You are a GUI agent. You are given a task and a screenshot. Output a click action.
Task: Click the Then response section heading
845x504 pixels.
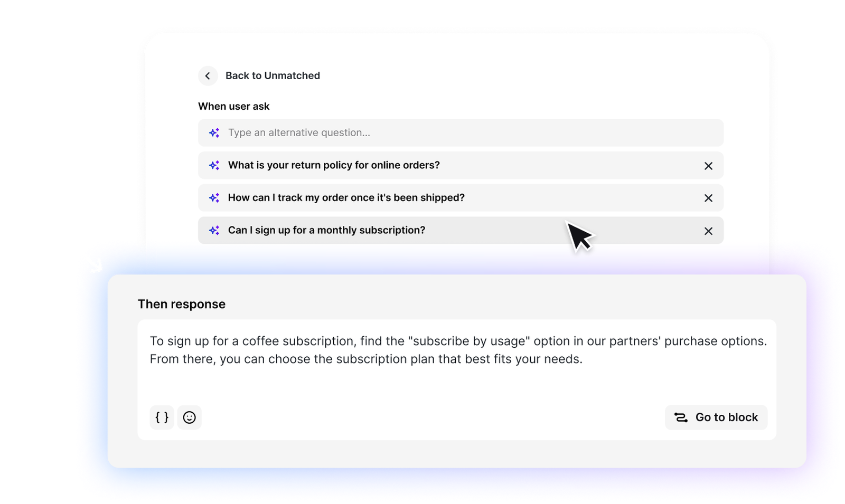click(182, 304)
